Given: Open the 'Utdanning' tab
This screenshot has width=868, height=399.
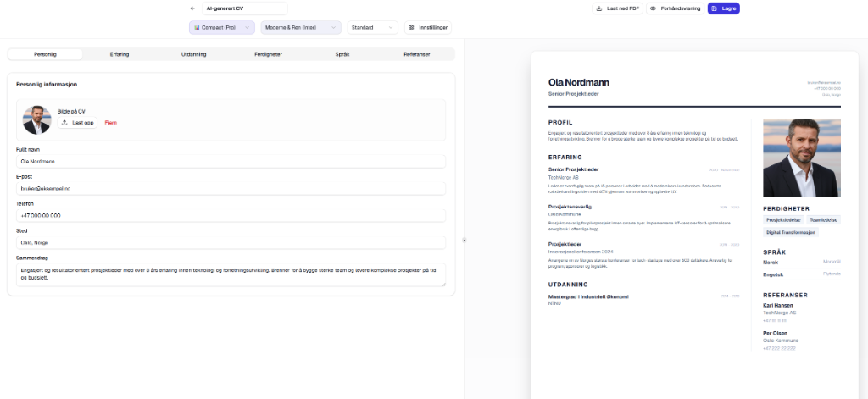Looking at the screenshot, I should coord(194,54).
